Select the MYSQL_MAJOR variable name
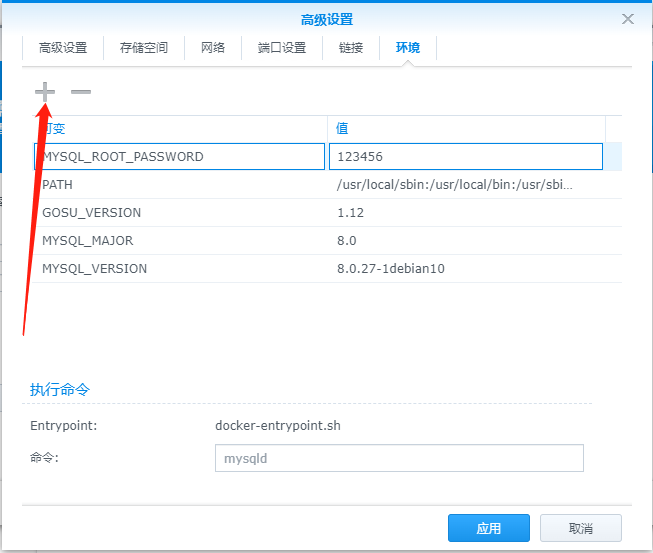This screenshot has width=653, height=553. (x=87, y=241)
